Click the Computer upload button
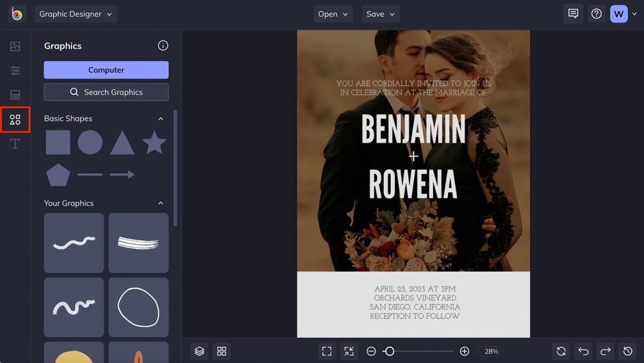 coord(106,70)
